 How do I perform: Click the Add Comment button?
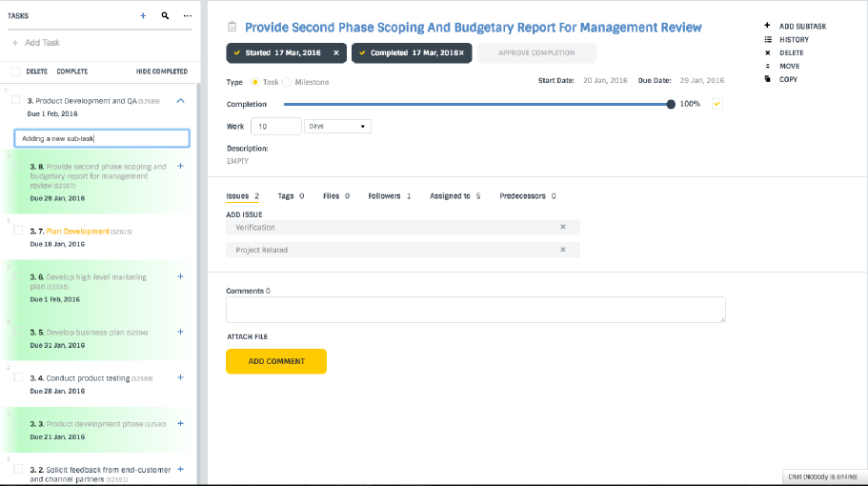276,361
